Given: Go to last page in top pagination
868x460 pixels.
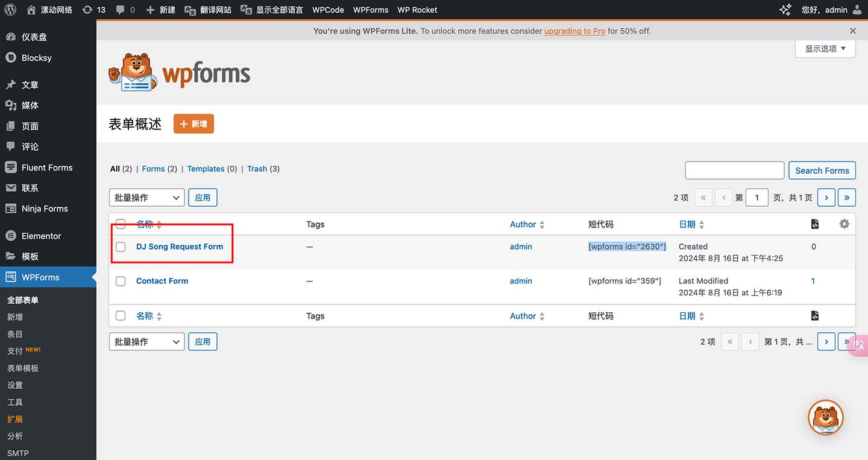Looking at the screenshot, I should point(847,197).
